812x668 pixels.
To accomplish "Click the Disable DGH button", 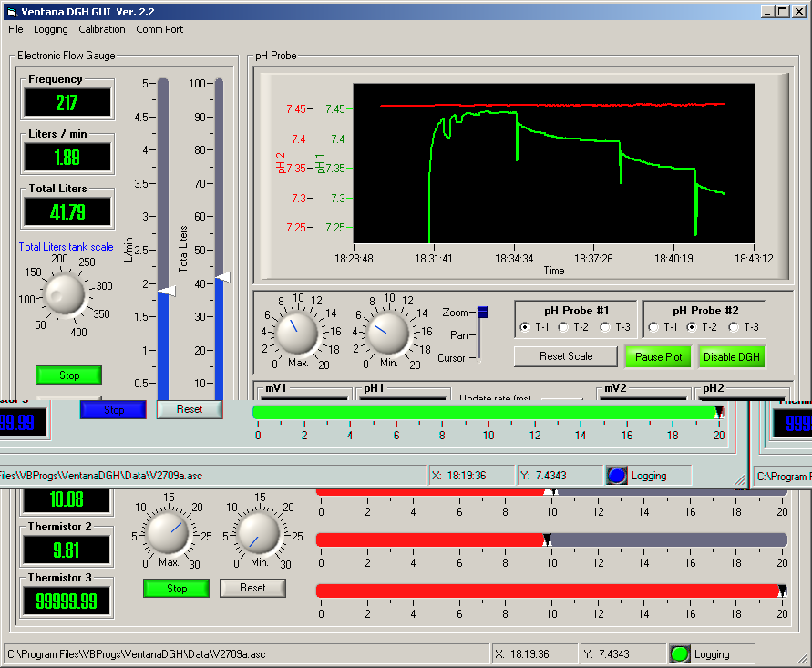I will pyautogui.click(x=731, y=357).
